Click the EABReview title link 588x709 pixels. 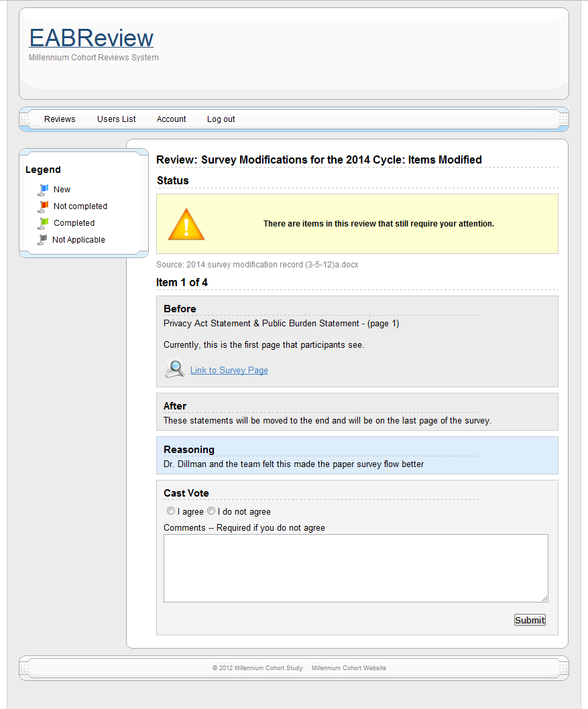(x=91, y=38)
